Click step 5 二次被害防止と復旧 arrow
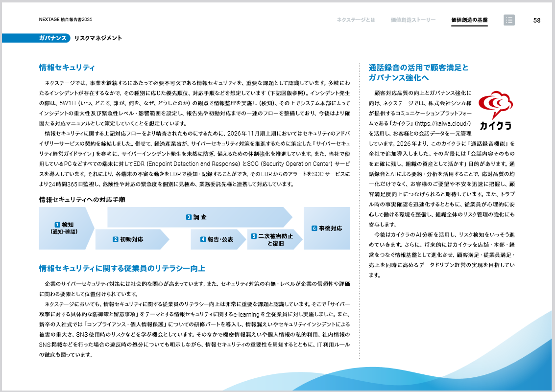 pos(274,239)
